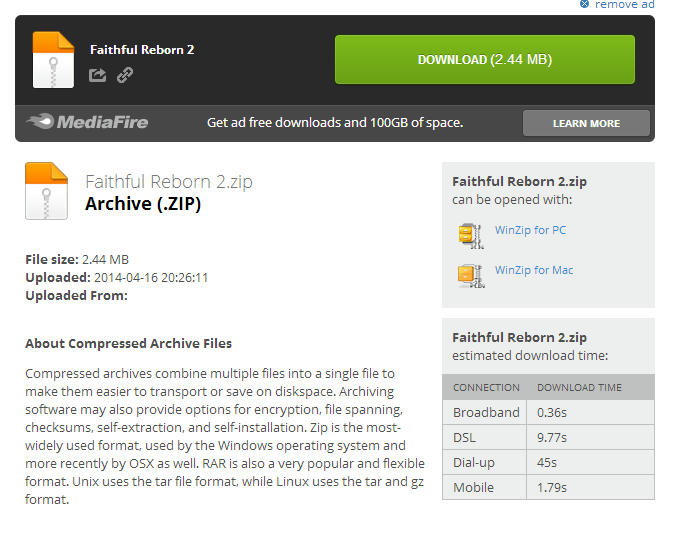Image resolution: width=700 pixels, height=537 pixels.
Task: Click the Dial-up row label
Action: click(474, 462)
